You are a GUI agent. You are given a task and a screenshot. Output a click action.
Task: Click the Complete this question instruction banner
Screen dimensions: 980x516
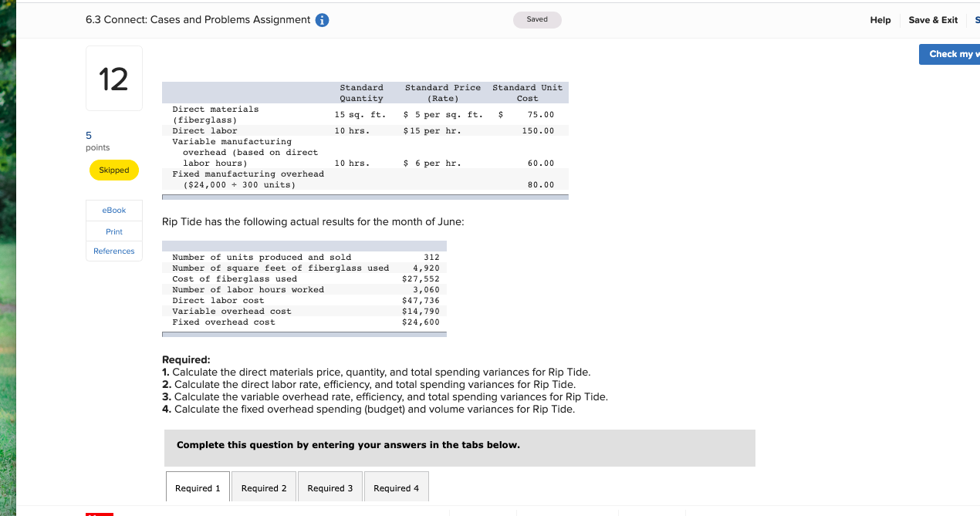click(460, 446)
